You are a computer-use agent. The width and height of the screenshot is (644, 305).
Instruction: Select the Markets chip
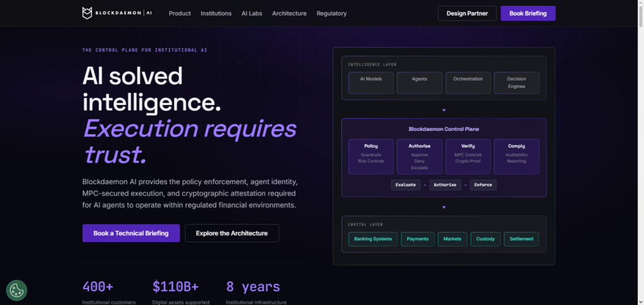pos(452,239)
